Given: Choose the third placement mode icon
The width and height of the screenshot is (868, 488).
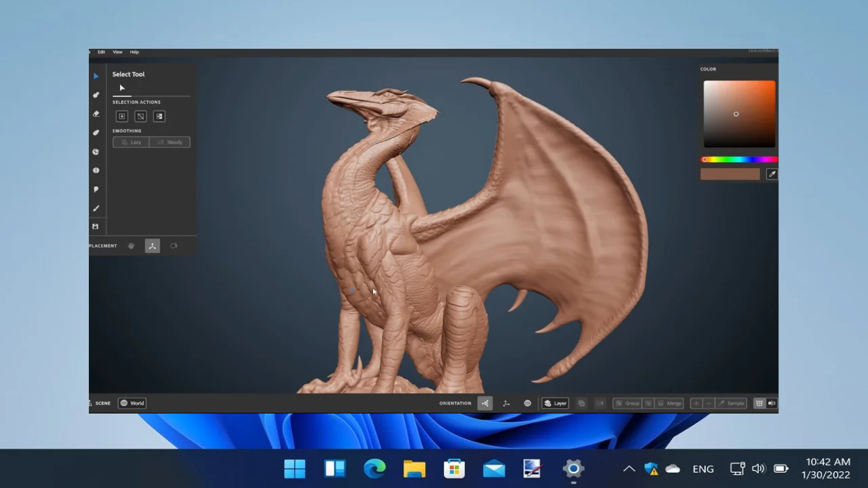Looking at the screenshot, I should (x=174, y=246).
